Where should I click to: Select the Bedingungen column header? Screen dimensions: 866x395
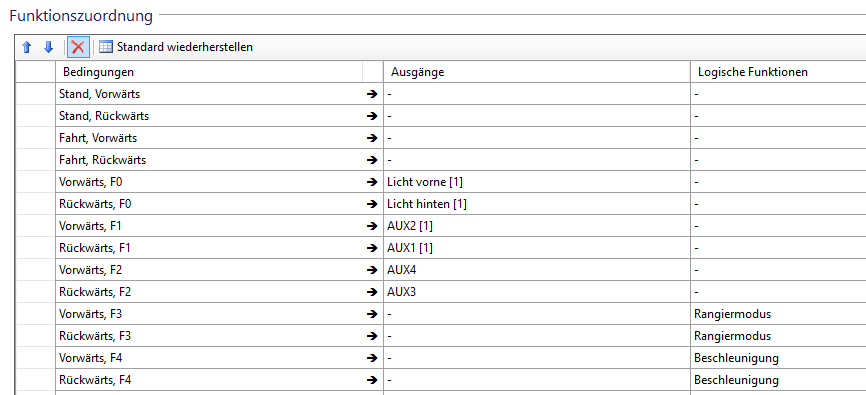point(209,72)
